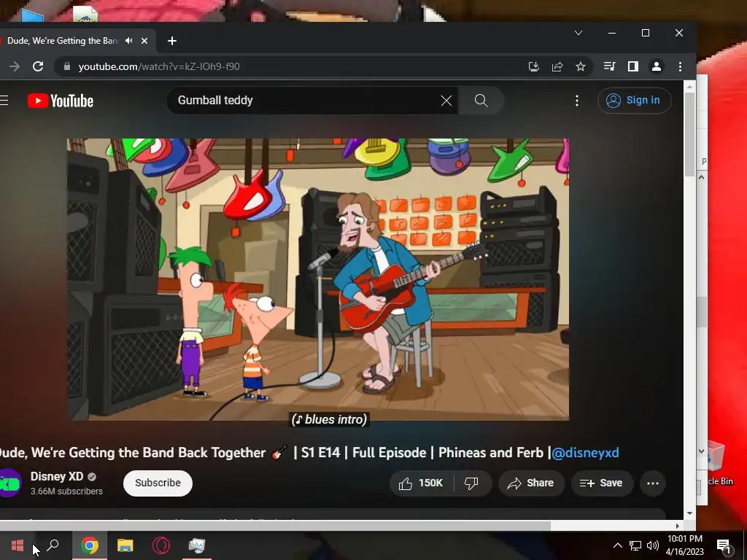Open the tab search dropdown chevron
The image size is (747, 560).
pyautogui.click(x=578, y=33)
